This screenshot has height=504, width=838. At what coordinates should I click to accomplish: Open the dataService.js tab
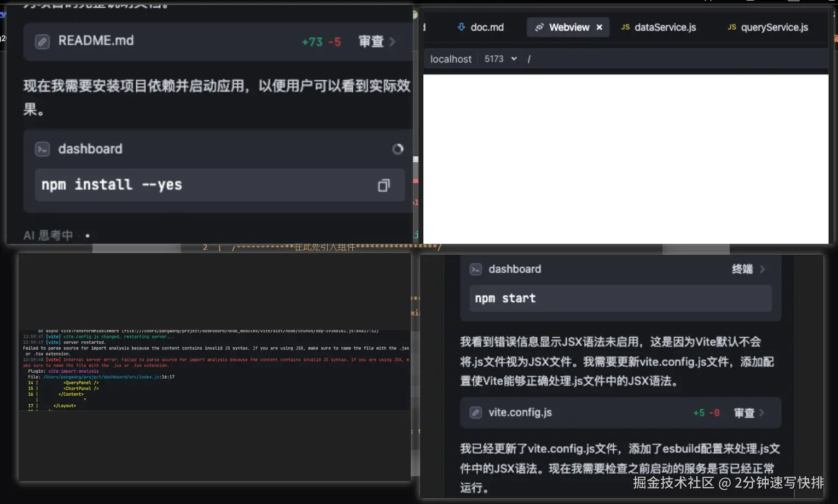[659, 27]
